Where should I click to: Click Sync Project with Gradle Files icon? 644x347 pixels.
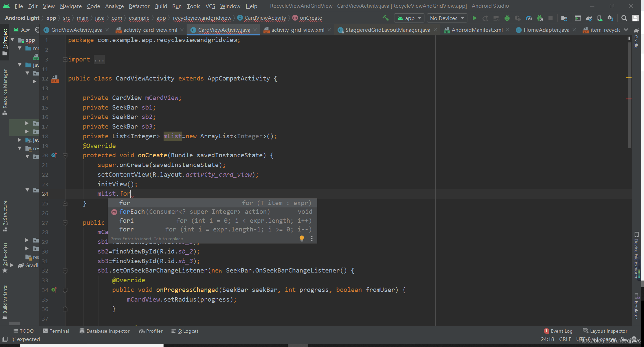click(589, 18)
